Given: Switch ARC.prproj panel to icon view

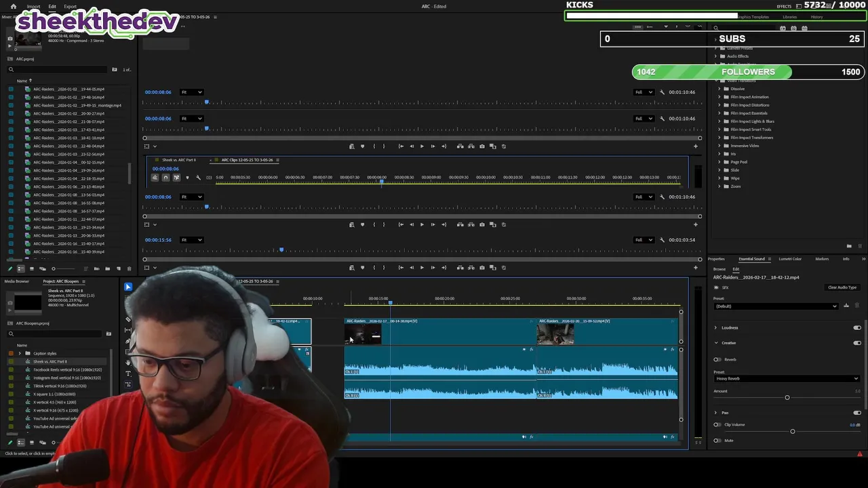Looking at the screenshot, I should coord(31,269).
